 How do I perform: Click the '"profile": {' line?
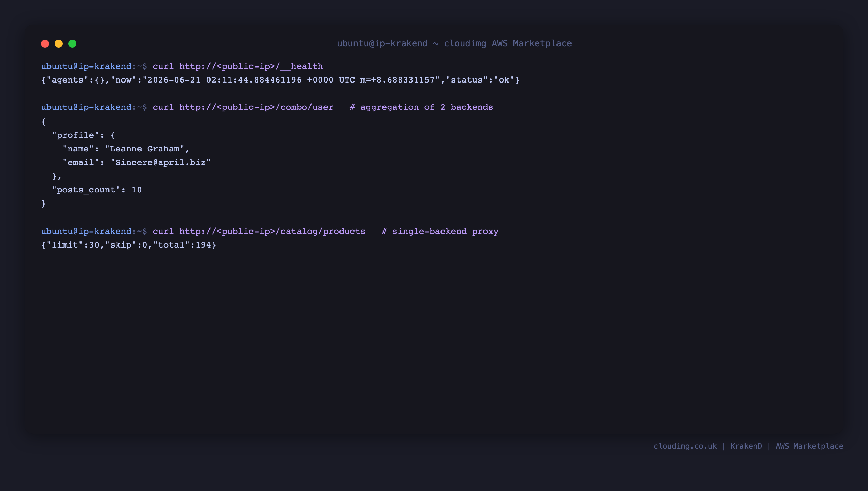(x=84, y=135)
